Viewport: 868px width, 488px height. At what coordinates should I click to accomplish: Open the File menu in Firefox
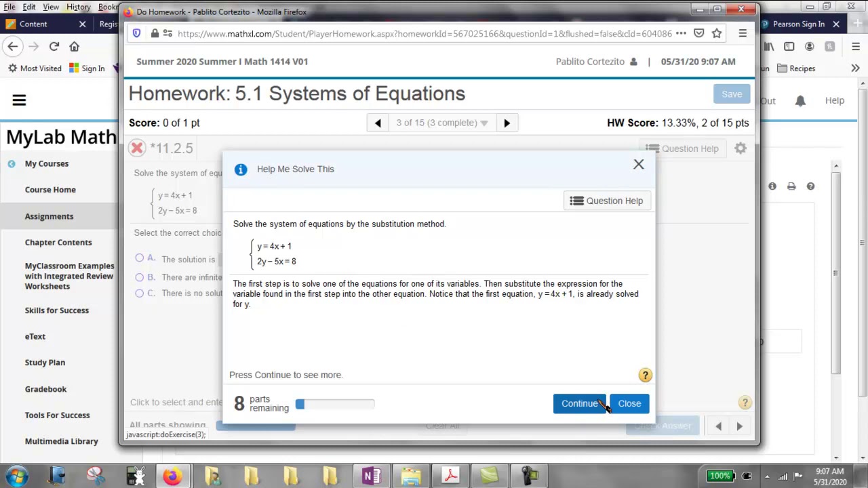[9, 7]
